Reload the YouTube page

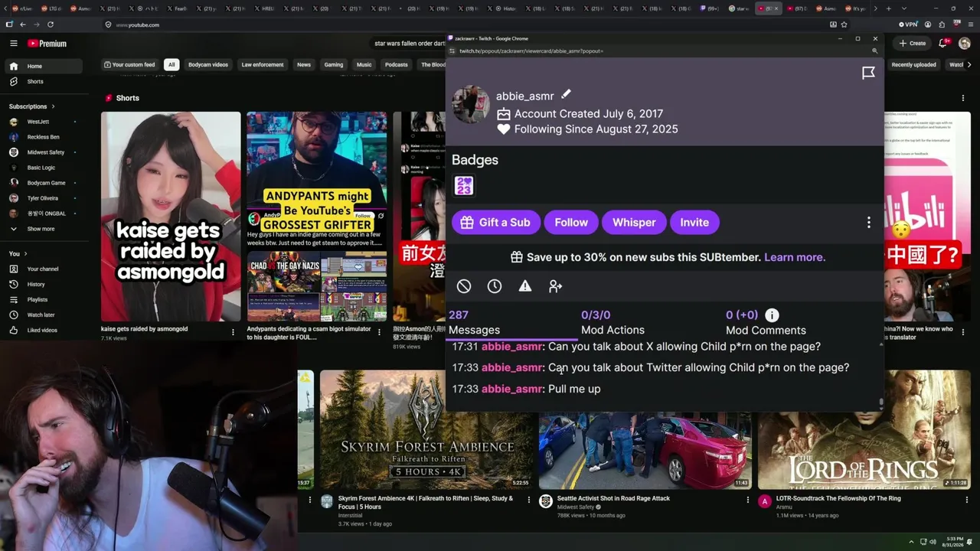pos(51,24)
